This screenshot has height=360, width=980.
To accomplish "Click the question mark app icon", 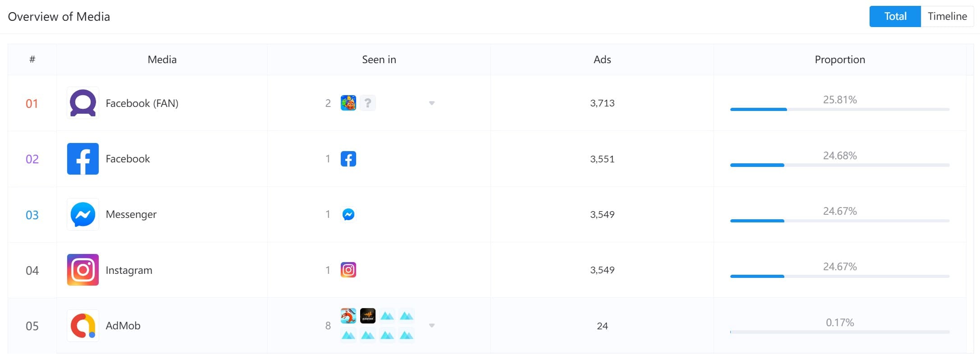I will (x=368, y=103).
